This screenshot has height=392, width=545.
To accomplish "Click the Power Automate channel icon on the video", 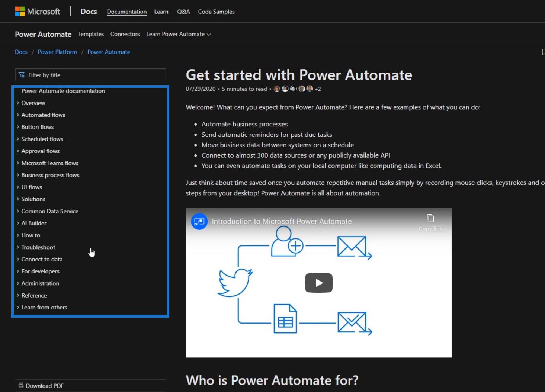I will (x=199, y=222).
